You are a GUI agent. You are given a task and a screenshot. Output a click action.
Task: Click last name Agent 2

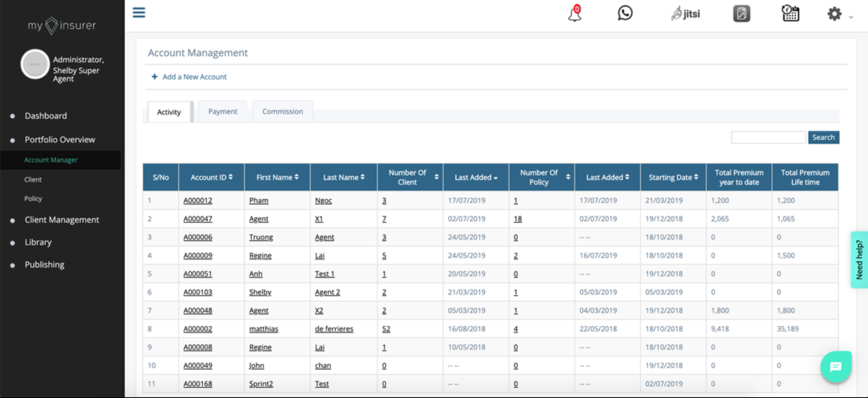point(327,292)
